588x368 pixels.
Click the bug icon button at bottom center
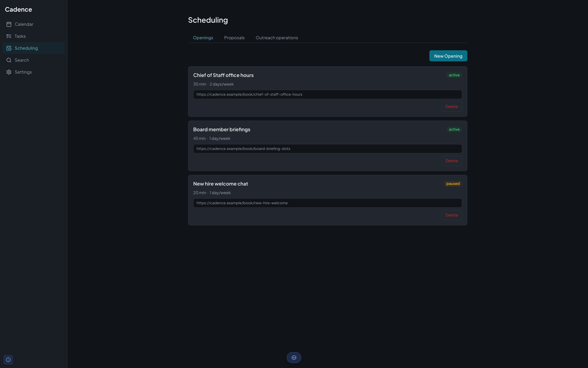pos(294,358)
